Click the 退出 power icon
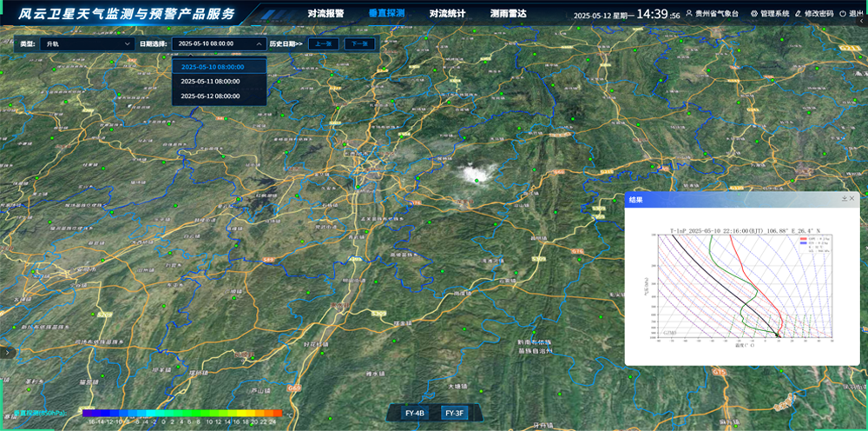The image size is (868, 431). pyautogui.click(x=843, y=14)
